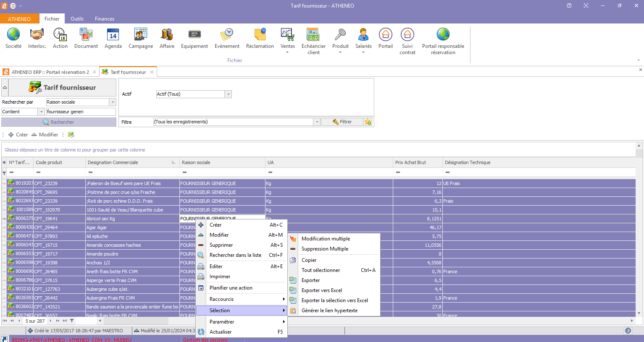Select Exporter vers Excel in submenu
Image resolution: width=644 pixels, height=342 pixels.
[x=322, y=290]
